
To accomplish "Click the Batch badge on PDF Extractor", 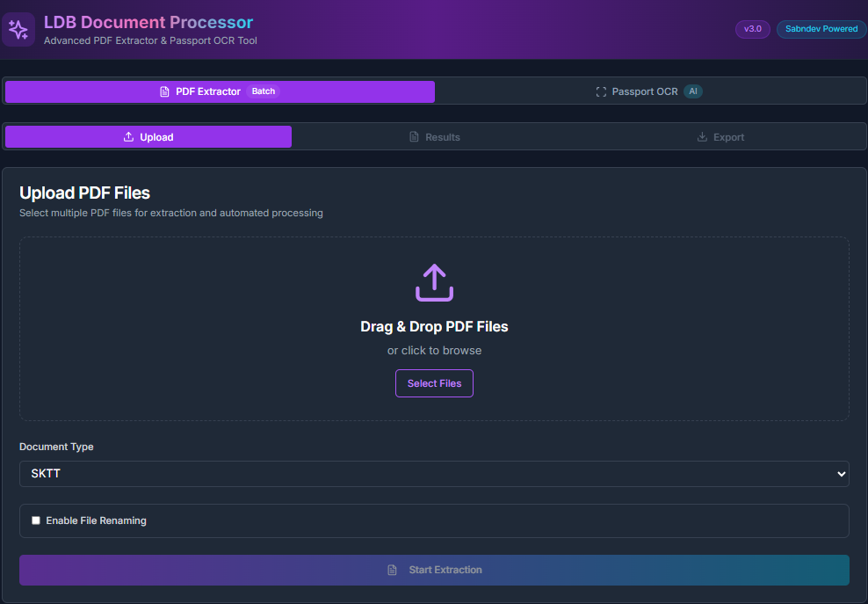I will click(x=264, y=91).
